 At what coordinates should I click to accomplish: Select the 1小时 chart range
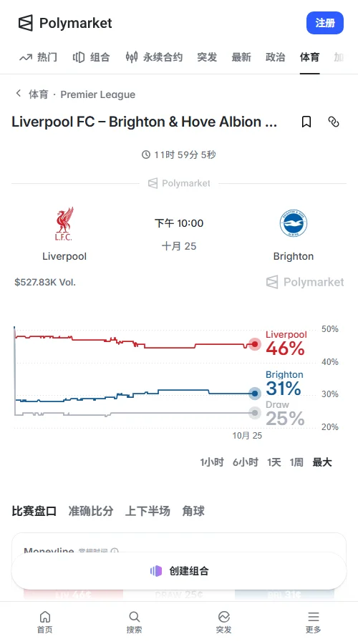212,462
